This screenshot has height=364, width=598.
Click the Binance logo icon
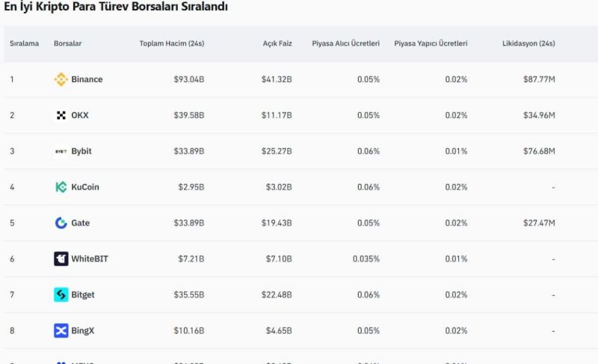61,79
